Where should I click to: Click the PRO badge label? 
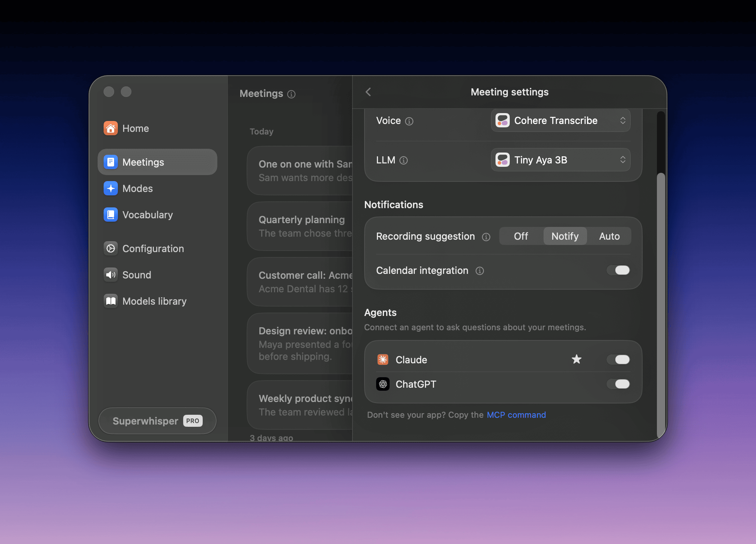[193, 421]
